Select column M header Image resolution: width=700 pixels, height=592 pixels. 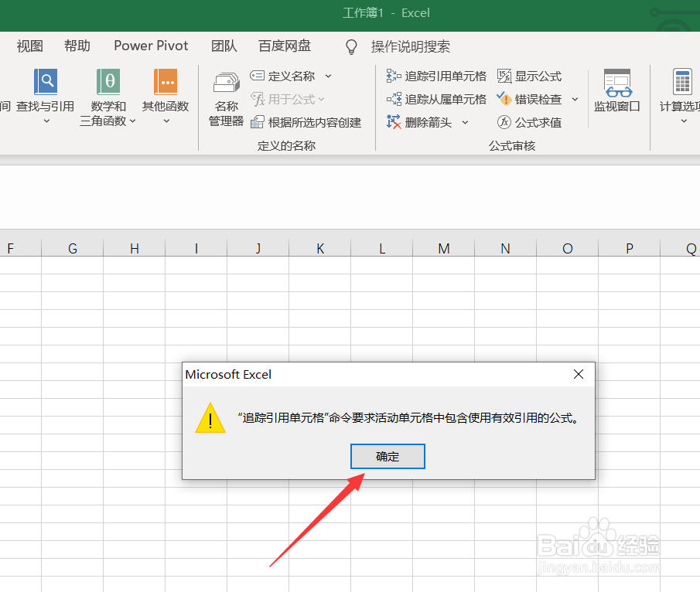pyautogui.click(x=444, y=248)
